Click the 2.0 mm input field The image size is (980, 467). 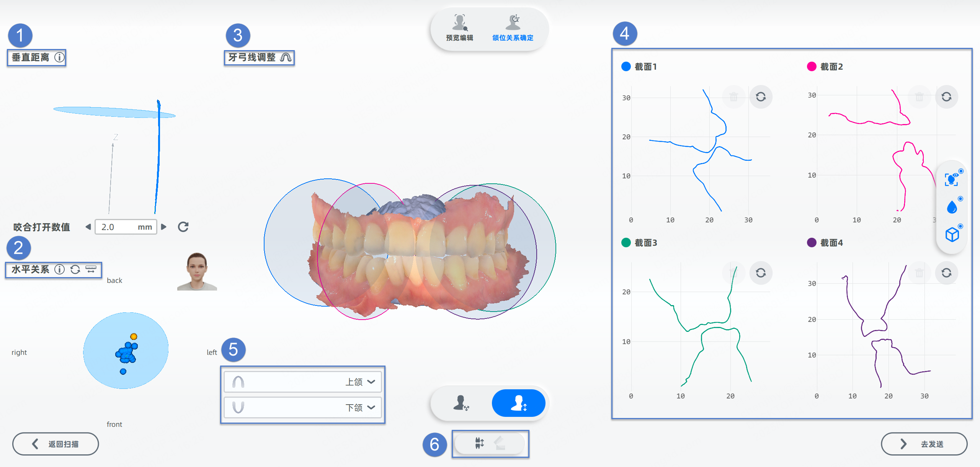point(126,227)
